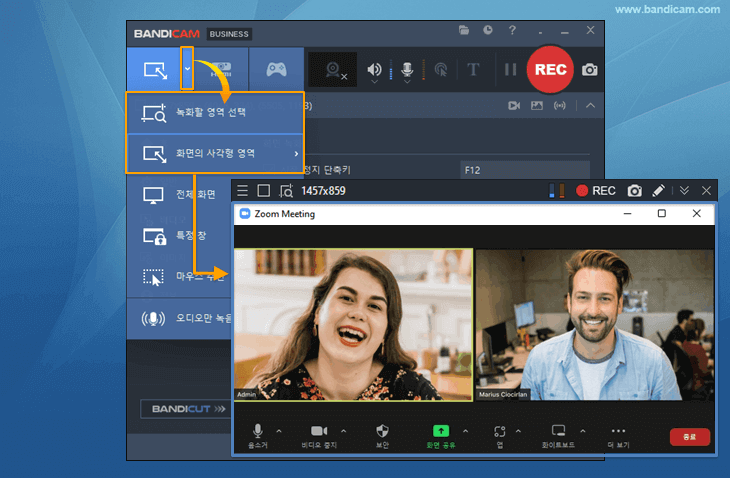Click the red "종료" button in Zoom
This screenshot has width=730, height=478.
[690, 437]
